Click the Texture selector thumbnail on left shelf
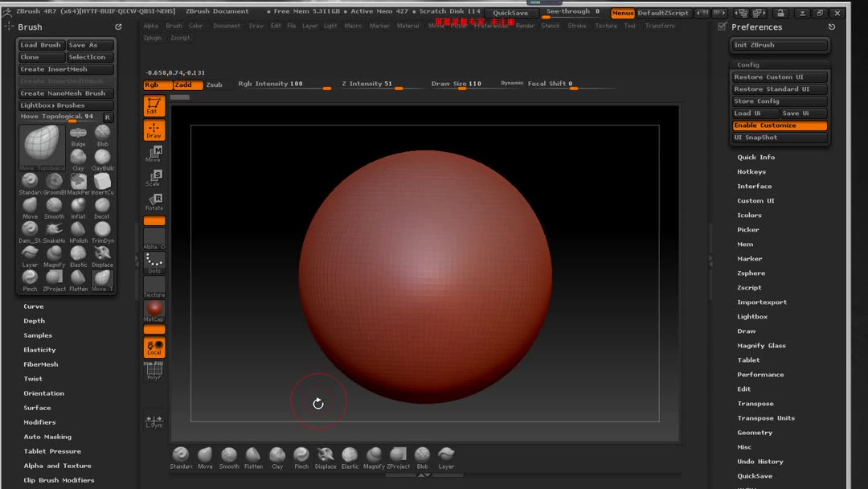Screen dimensions: 868x489 pos(154,284)
